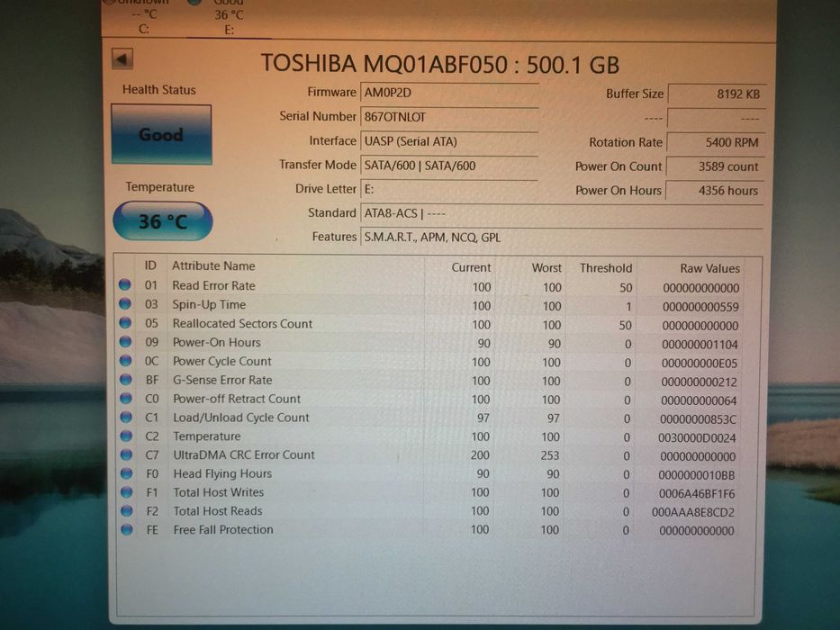The width and height of the screenshot is (840, 630).
Task: Select the Temperature attribute name in the table
Action: click(x=207, y=436)
